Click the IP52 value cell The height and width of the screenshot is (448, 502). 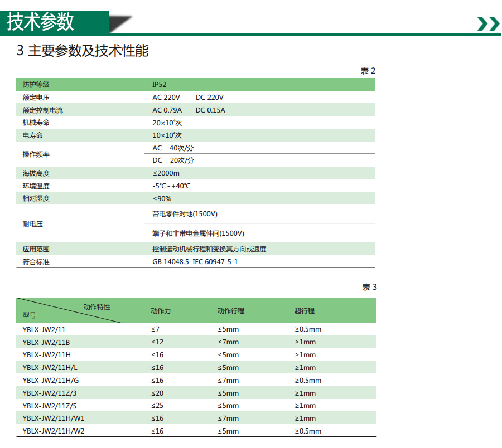pyautogui.click(x=160, y=85)
